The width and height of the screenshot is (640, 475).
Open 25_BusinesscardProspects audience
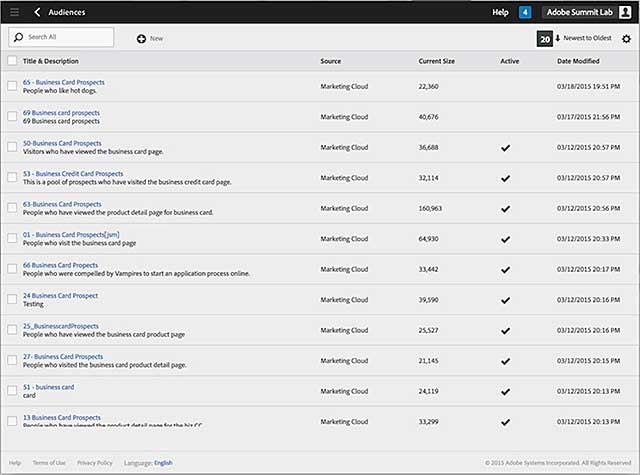[61, 326]
